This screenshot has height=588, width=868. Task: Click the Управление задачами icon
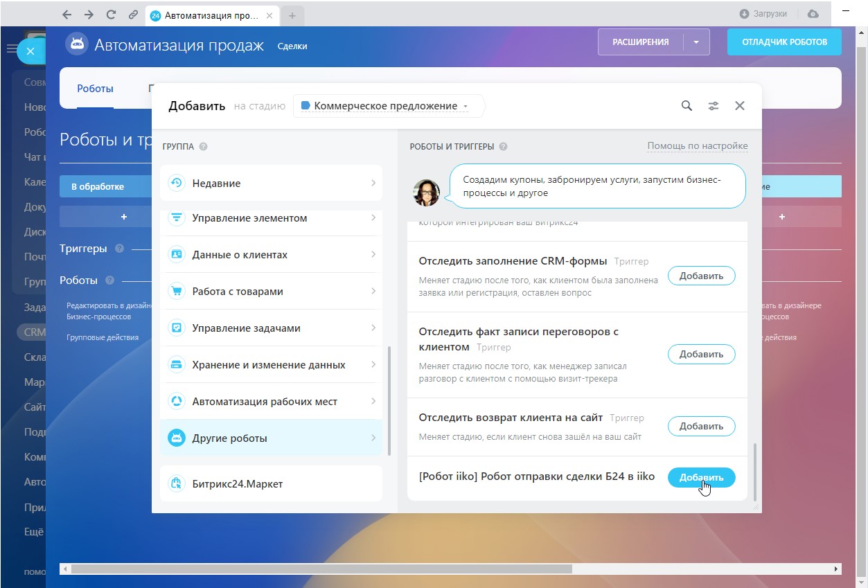pos(177,328)
